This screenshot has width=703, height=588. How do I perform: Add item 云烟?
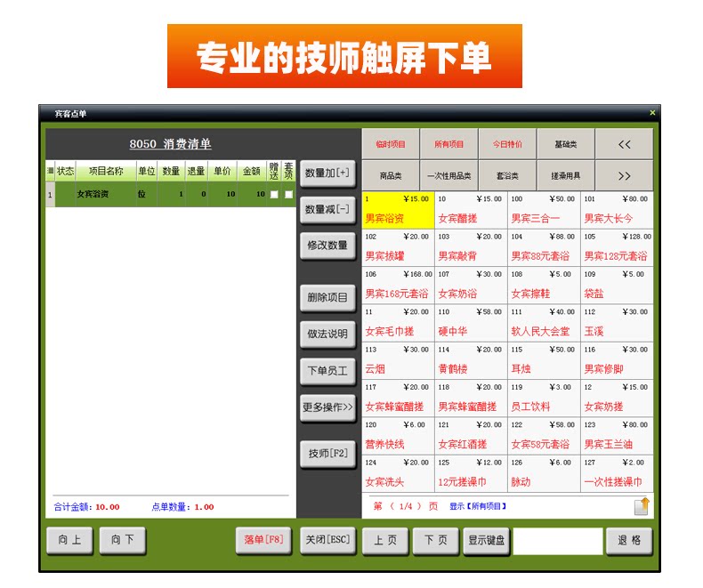[398, 360]
